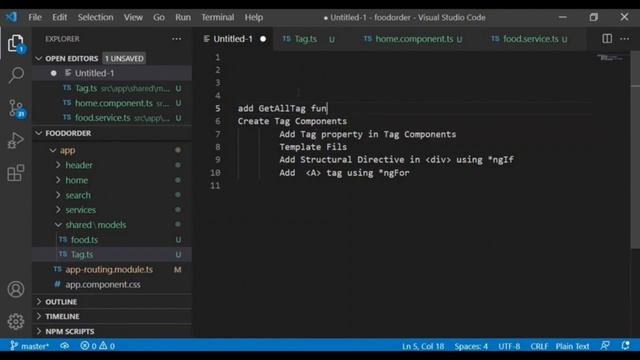
Task: Open the Go menu
Action: pyautogui.click(x=159, y=17)
